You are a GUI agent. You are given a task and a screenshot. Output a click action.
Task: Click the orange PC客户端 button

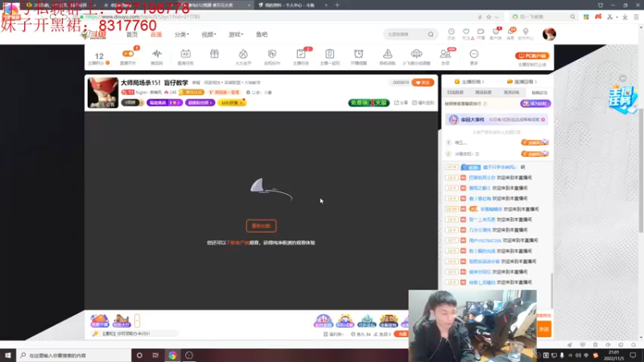[532, 56]
